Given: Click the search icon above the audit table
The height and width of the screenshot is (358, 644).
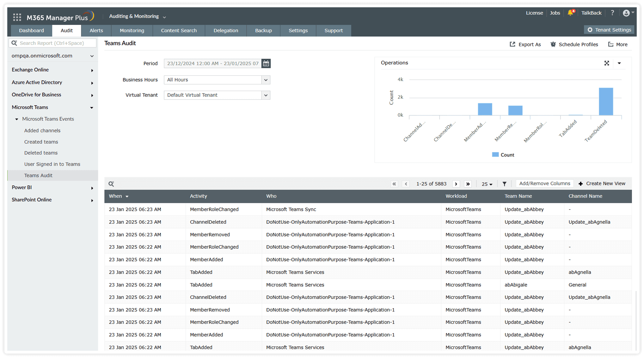Looking at the screenshot, I should 111,184.
